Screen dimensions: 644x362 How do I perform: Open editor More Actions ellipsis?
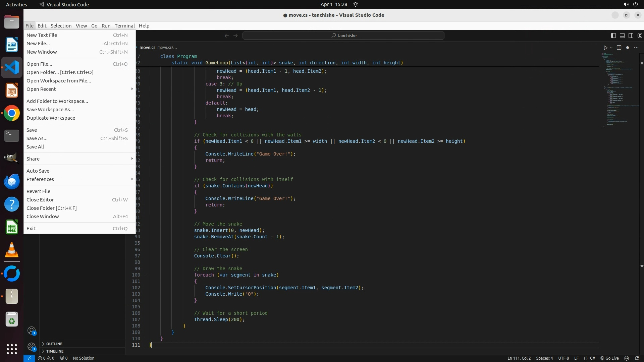(636, 48)
